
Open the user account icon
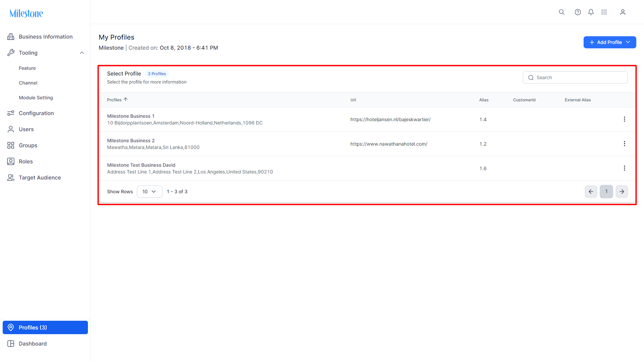coord(623,12)
